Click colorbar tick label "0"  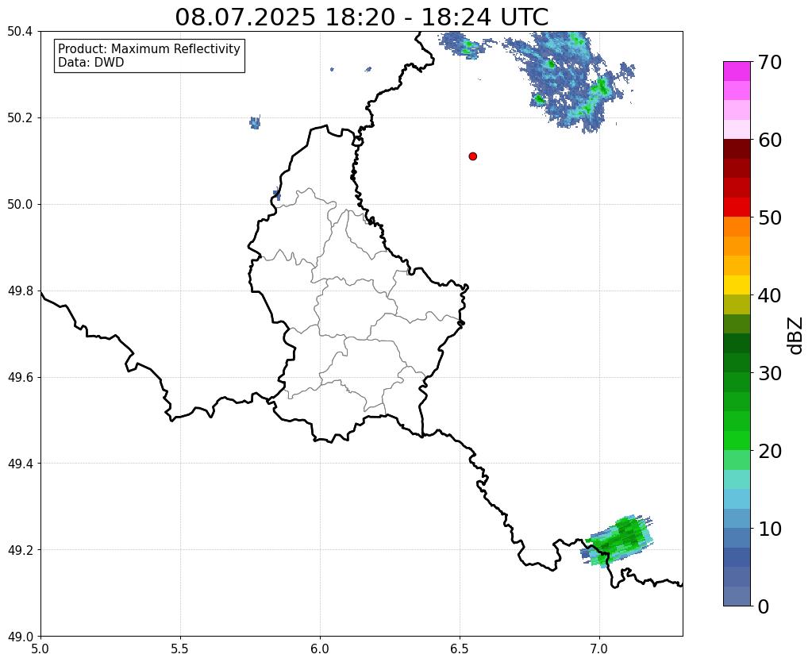(x=764, y=606)
